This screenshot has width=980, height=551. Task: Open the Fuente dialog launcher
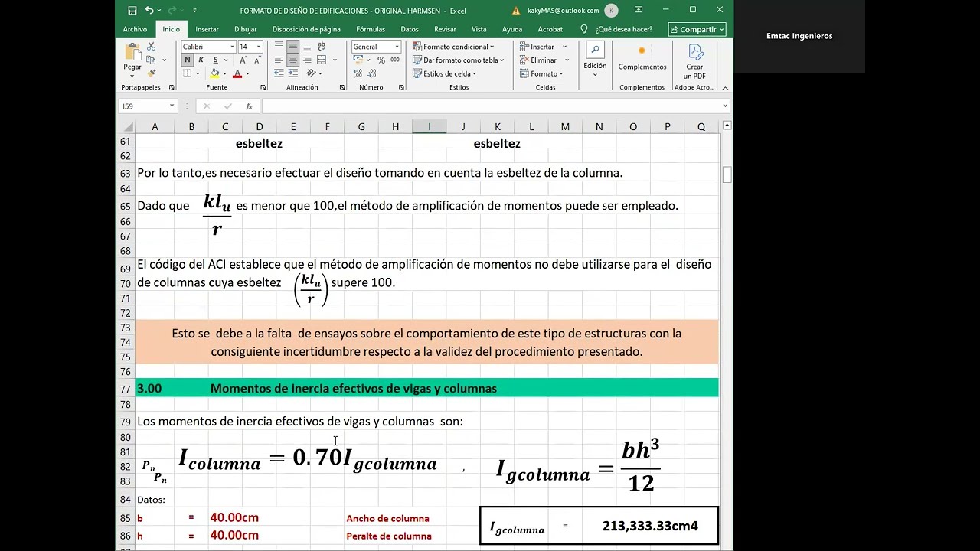click(x=263, y=87)
